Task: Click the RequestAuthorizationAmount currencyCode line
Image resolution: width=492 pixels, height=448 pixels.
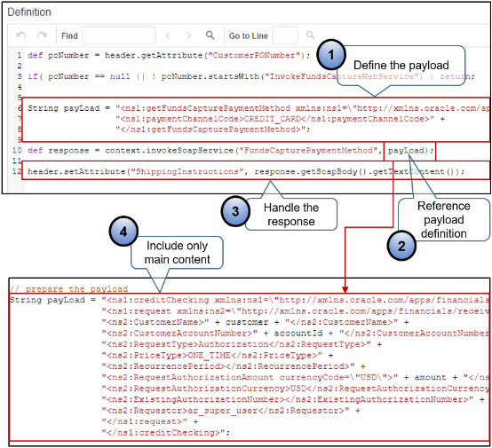Action: 295,377
